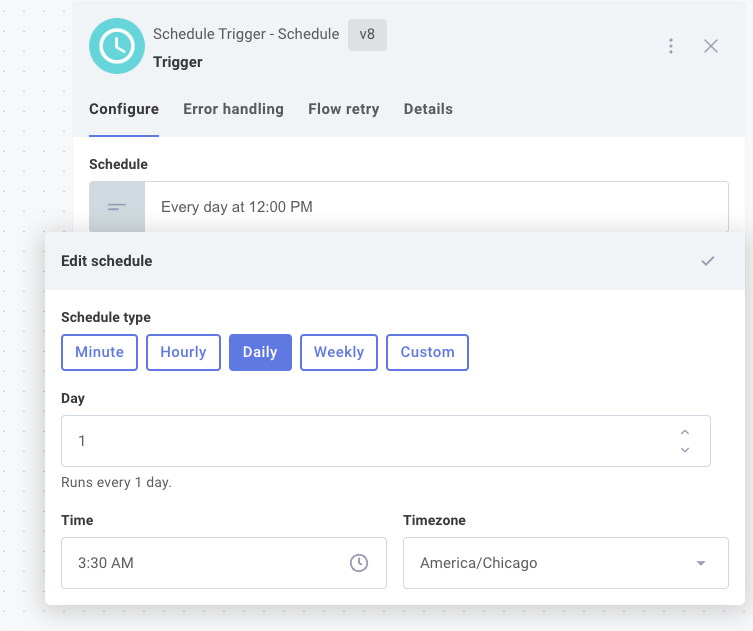Click the Schedule Trigger clock icon
Screen dimensions: 753x631
(117, 46)
